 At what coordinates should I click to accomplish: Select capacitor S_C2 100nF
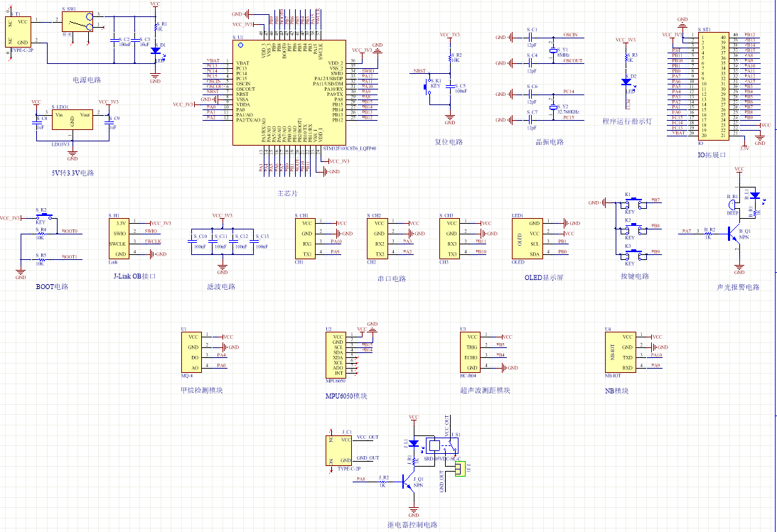point(114,40)
